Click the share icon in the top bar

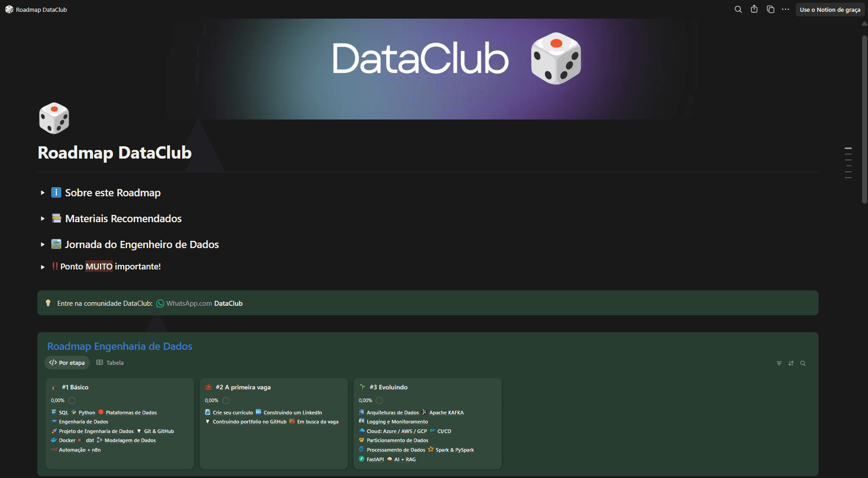(754, 9)
